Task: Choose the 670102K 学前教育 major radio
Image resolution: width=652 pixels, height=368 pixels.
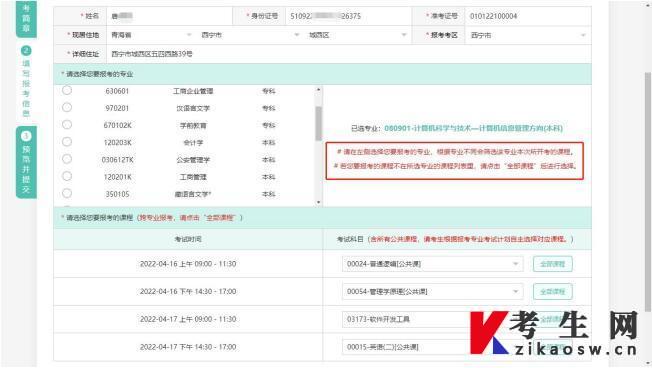Action: 67,125
